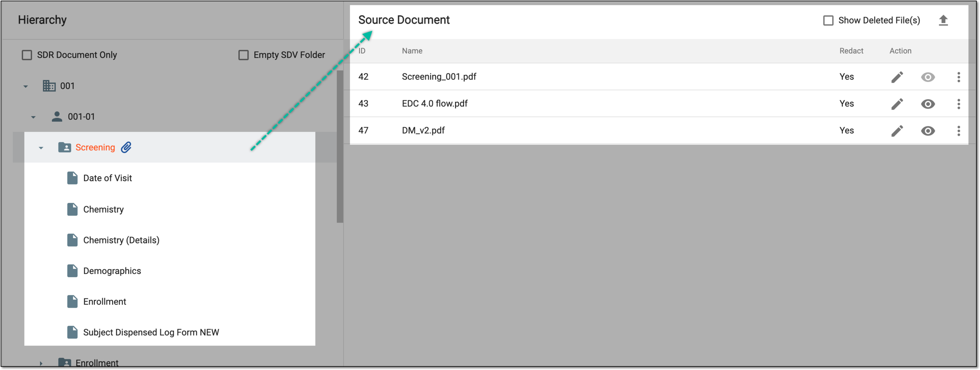This screenshot has height=370, width=980.
Task: Click the Subject Dispensed Log Form icon
Action: coord(72,332)
